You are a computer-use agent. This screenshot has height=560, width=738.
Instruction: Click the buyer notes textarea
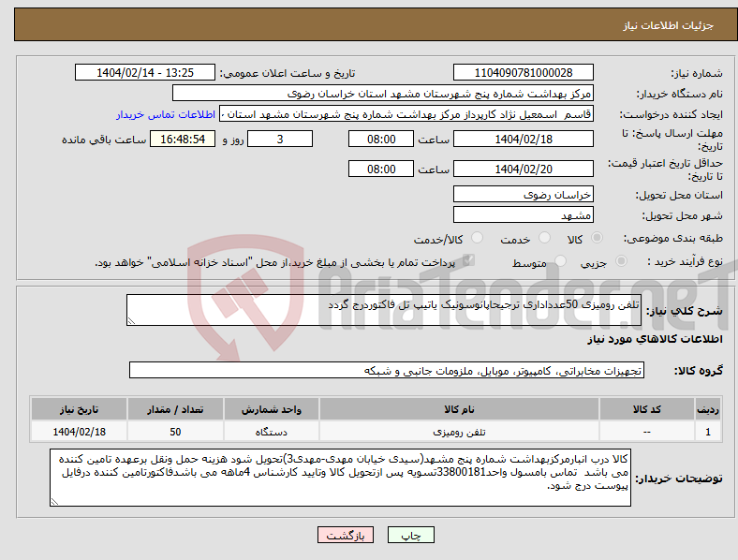340,478
